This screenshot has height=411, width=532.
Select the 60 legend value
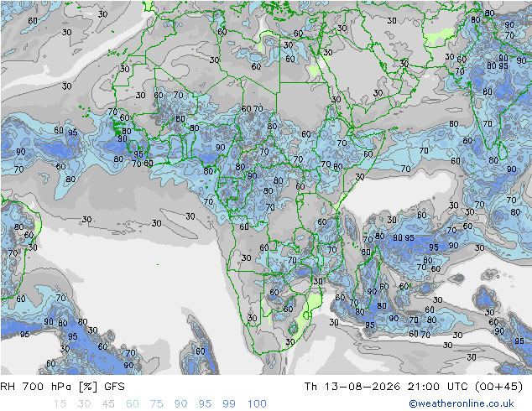133,403
